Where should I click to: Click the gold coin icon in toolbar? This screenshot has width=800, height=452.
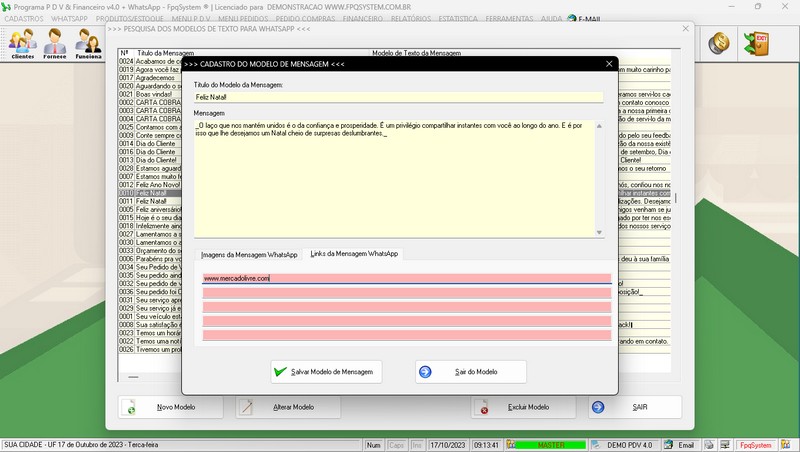click(719, 43)
